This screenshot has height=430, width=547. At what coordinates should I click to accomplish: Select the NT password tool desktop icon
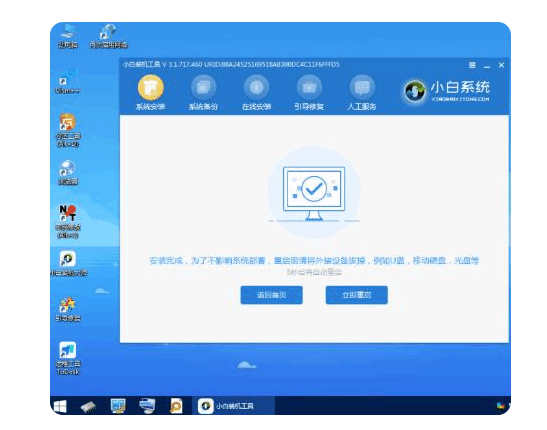tap(68, 222)
